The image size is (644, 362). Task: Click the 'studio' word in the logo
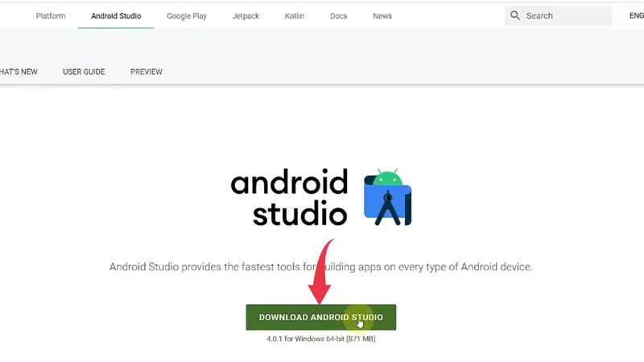[x=299, y=213]
